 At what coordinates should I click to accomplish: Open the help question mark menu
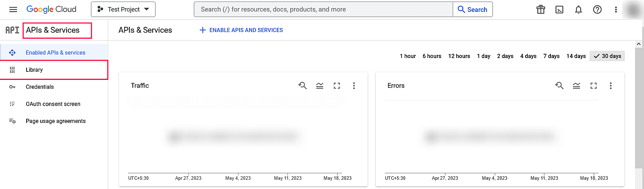(597, 10)
